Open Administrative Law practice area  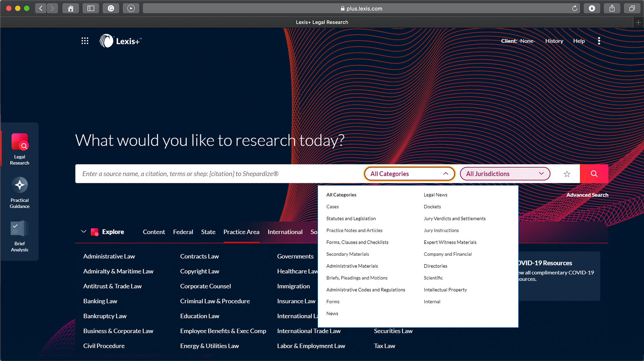click(109, 256)
